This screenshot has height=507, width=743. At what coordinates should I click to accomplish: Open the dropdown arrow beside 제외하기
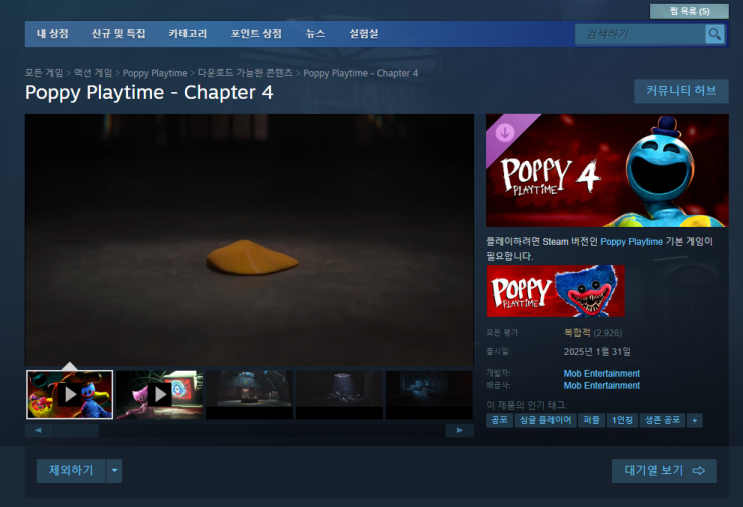pyautogui.click(x=114, y=471)
